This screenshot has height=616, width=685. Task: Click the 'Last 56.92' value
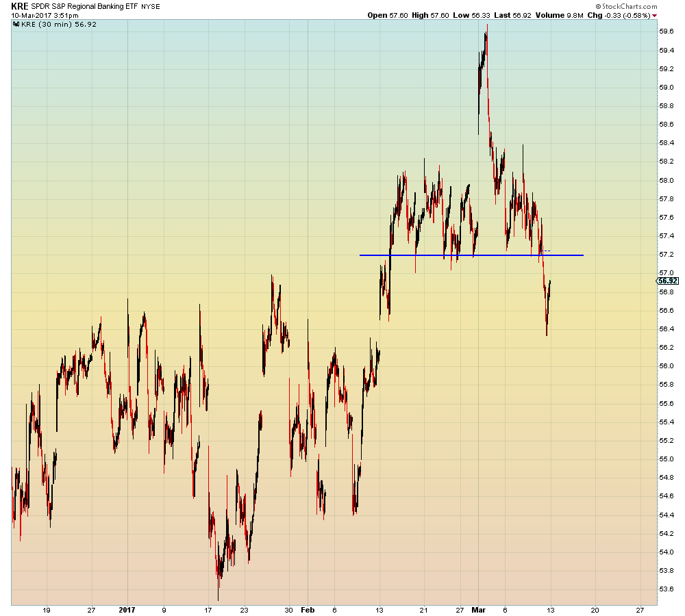[512, 15]
